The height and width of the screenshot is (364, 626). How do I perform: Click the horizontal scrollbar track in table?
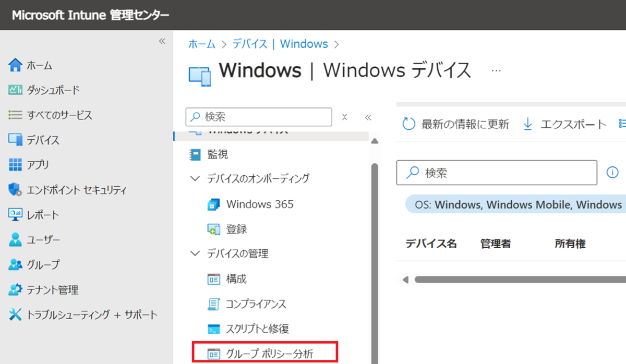pos(520,280)
